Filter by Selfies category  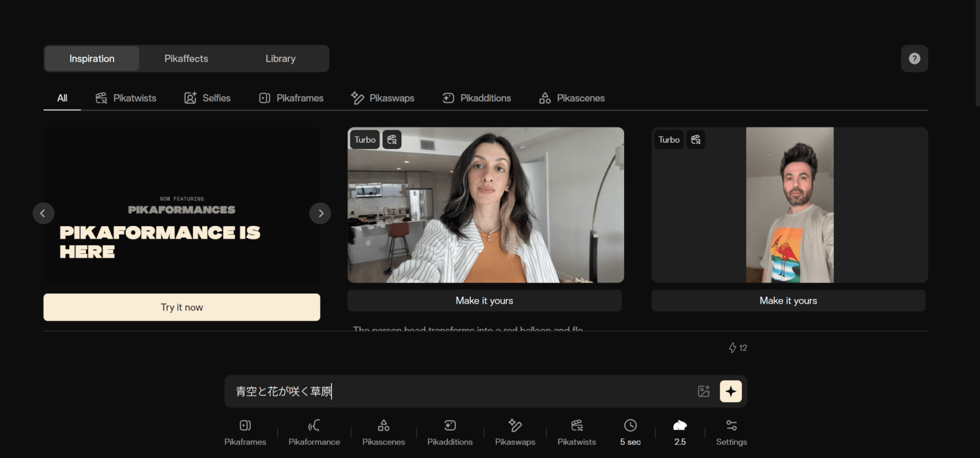(x=208, y=98)
